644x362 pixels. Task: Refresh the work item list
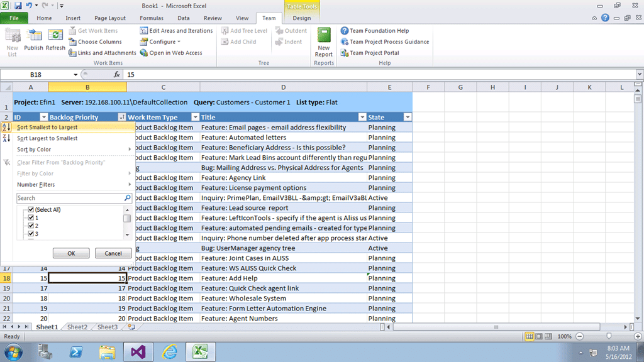point(55,40)
